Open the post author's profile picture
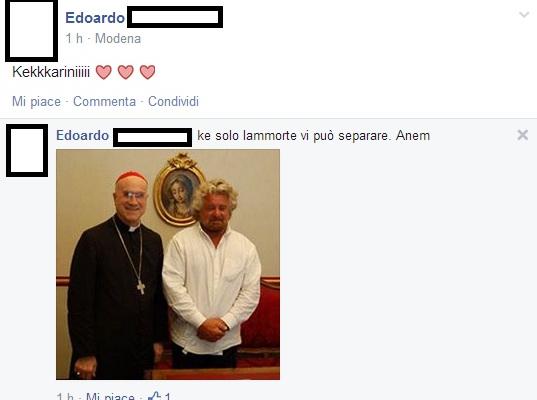Screen dimensions: 537x400 (32, 30)
